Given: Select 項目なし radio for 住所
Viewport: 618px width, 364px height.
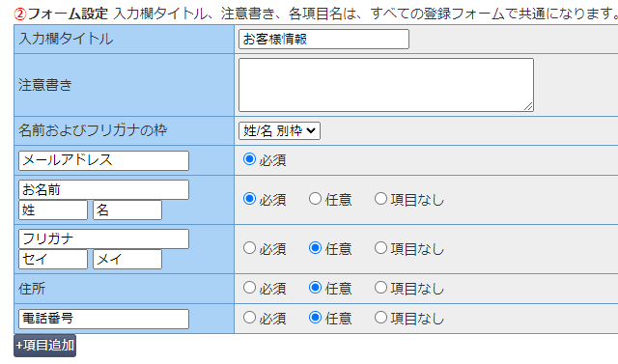Looking at the screenshot, I should point(380,288).
